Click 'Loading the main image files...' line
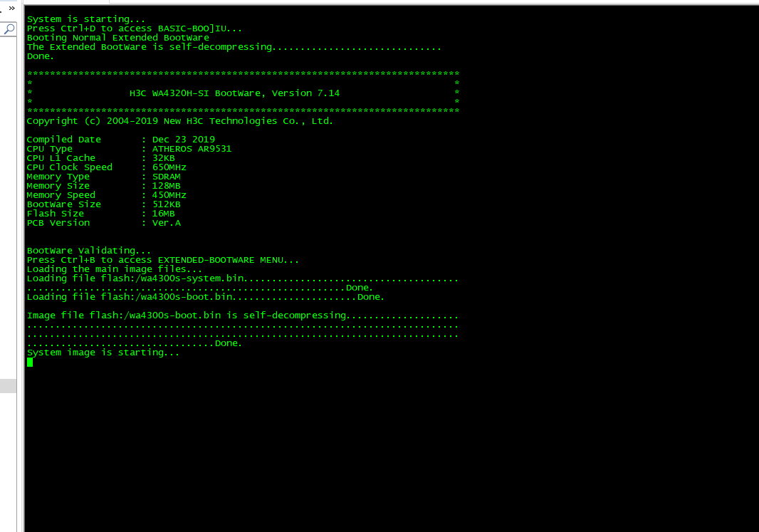 point(115,269)
